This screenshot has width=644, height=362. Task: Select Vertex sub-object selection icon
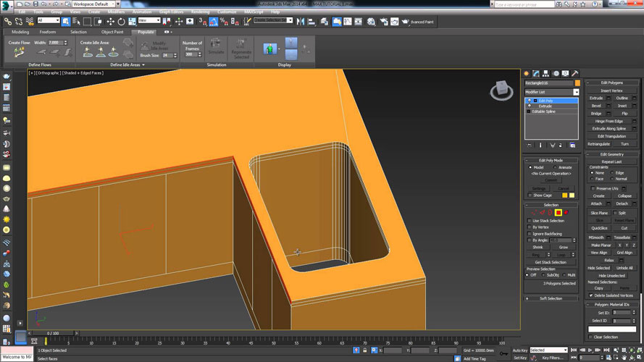534,212
